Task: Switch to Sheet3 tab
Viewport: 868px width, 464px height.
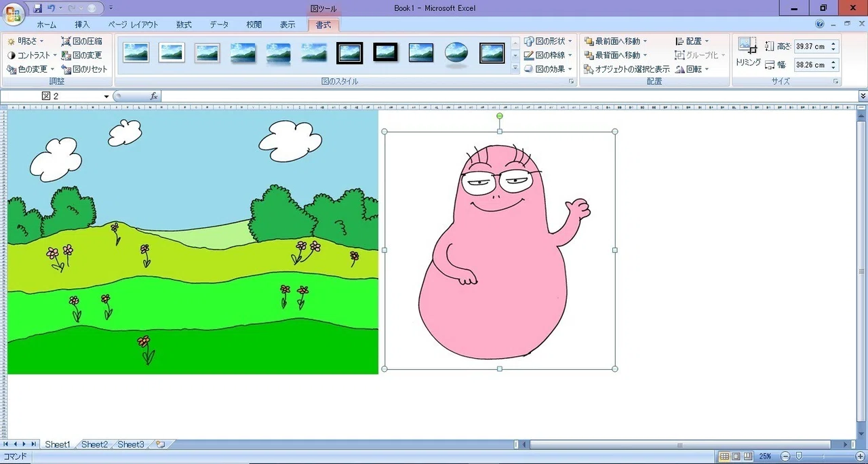Action: pos(130,444)
